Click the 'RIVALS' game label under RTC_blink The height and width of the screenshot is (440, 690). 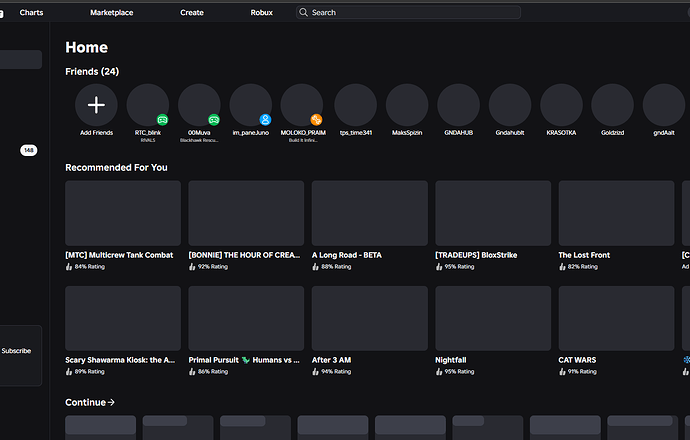(148, 140)
